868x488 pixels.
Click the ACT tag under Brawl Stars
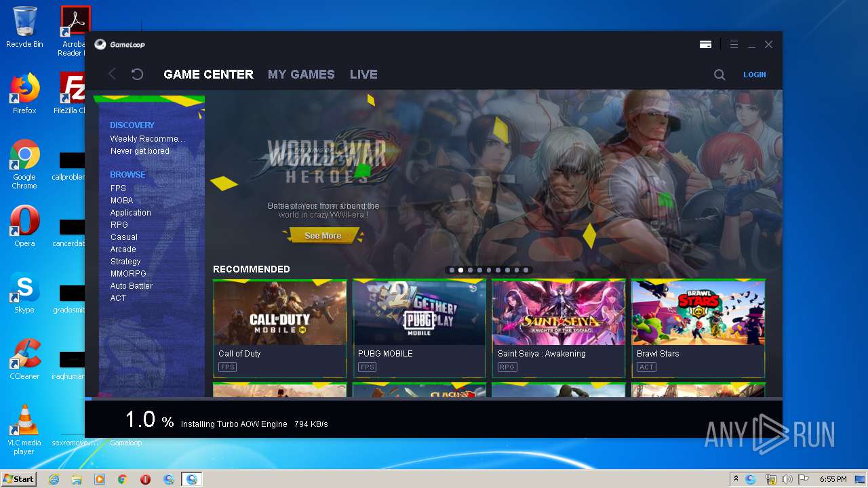click(x=646, y=367)
